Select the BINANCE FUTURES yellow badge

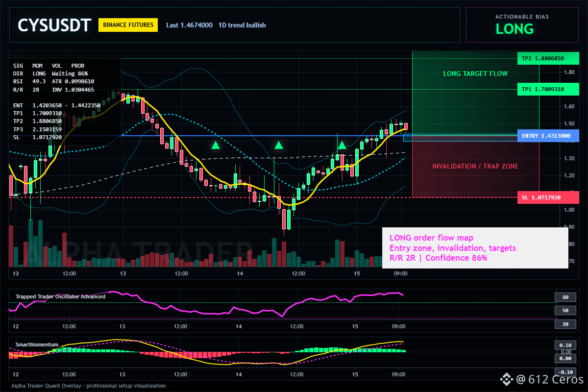point(128,25)
